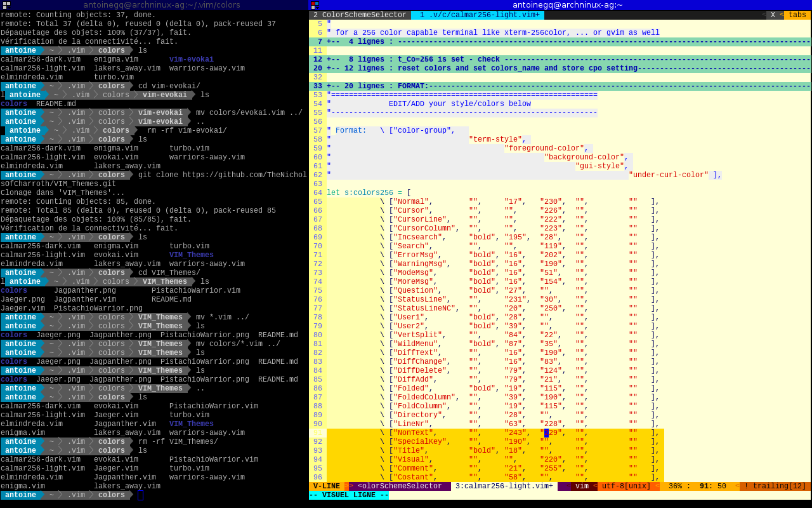Select buffer 3:calmar256-light.vim+ in the statusline

[x=504, y=486]
